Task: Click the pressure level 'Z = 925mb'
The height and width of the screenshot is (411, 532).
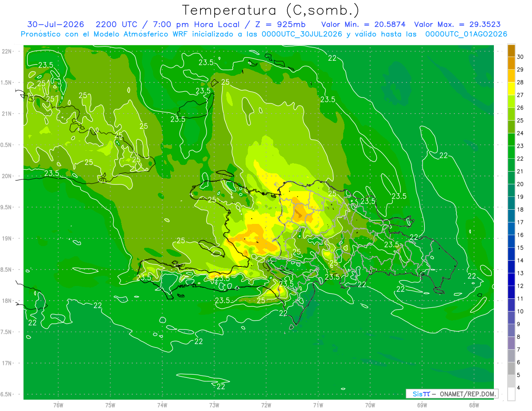Action: coord(278,24)
